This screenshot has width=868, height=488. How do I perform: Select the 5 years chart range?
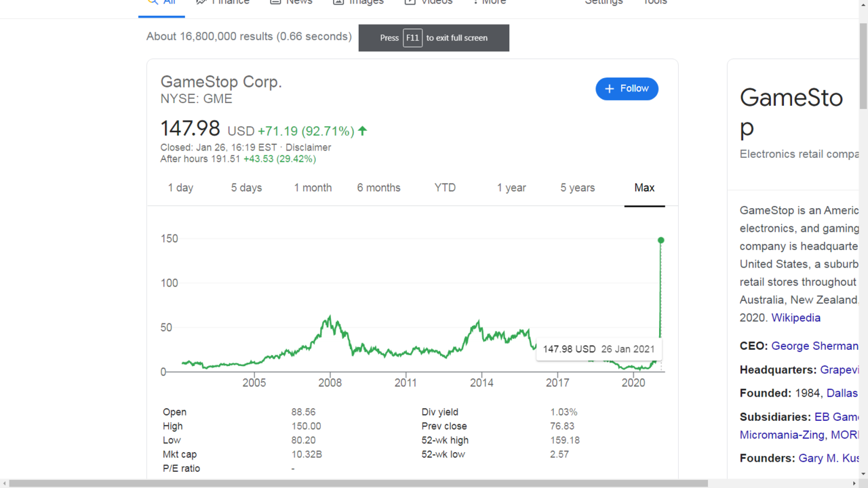(x=578, y=188)
